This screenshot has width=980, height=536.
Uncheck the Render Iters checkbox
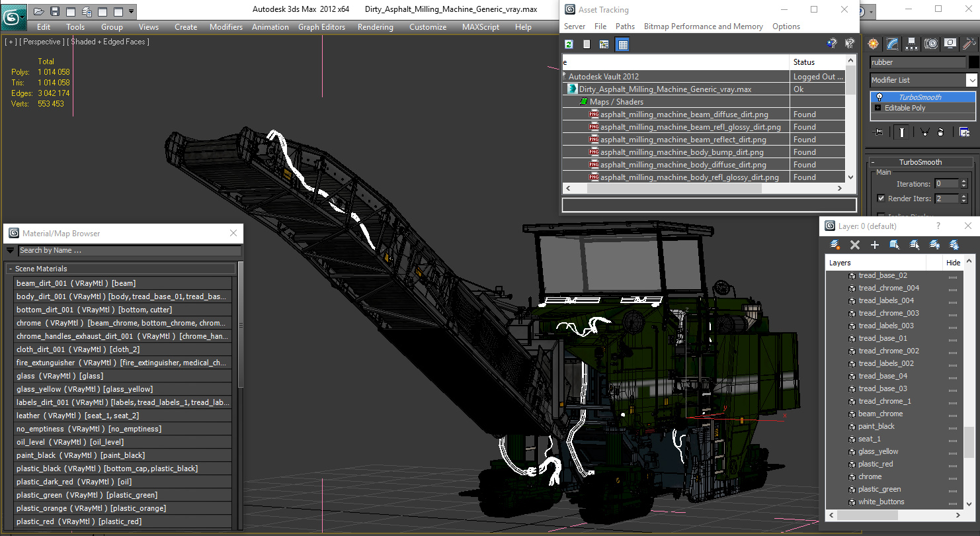click(x=881, y=199)
